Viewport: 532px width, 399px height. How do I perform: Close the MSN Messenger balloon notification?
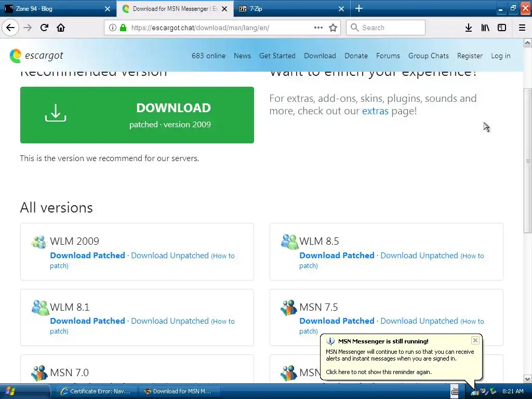click(x=475, y=340)
